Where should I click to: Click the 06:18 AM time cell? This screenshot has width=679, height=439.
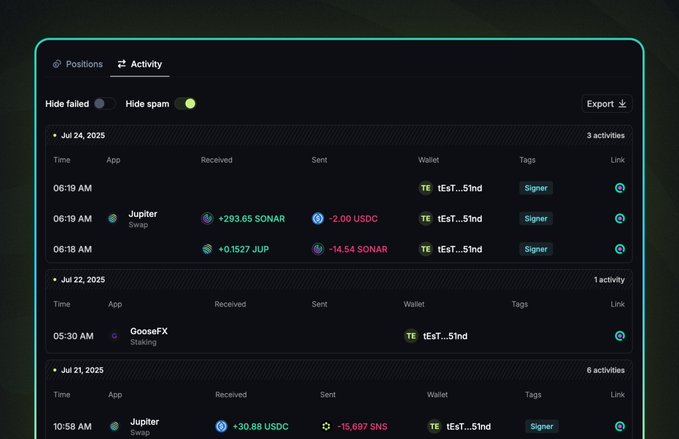point(72,249)
